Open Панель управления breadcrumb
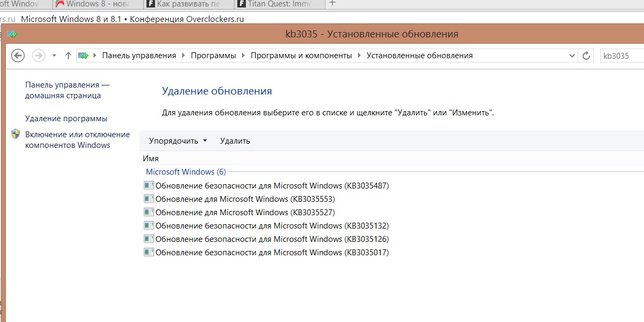Viewport: 644px width, 322px height. [139, 56]
